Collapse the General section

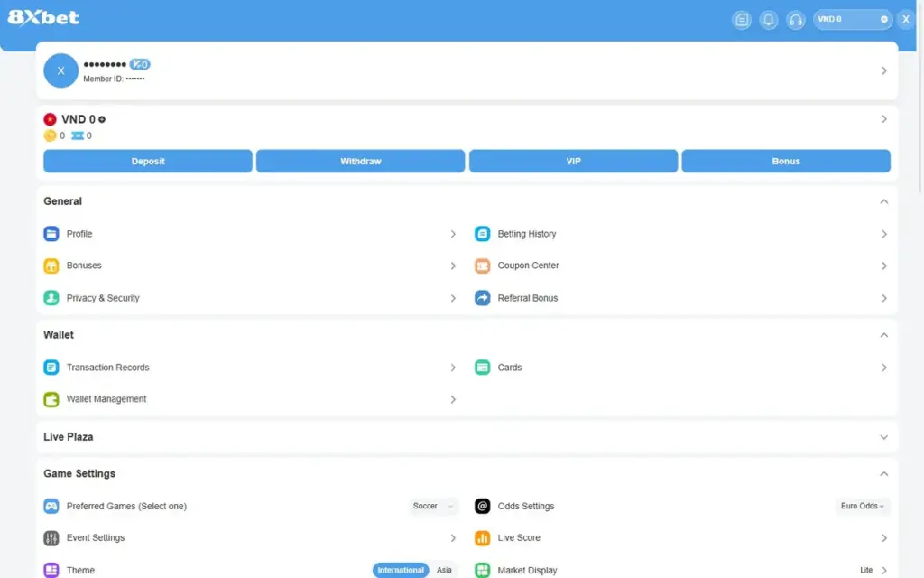click(884, 201)
